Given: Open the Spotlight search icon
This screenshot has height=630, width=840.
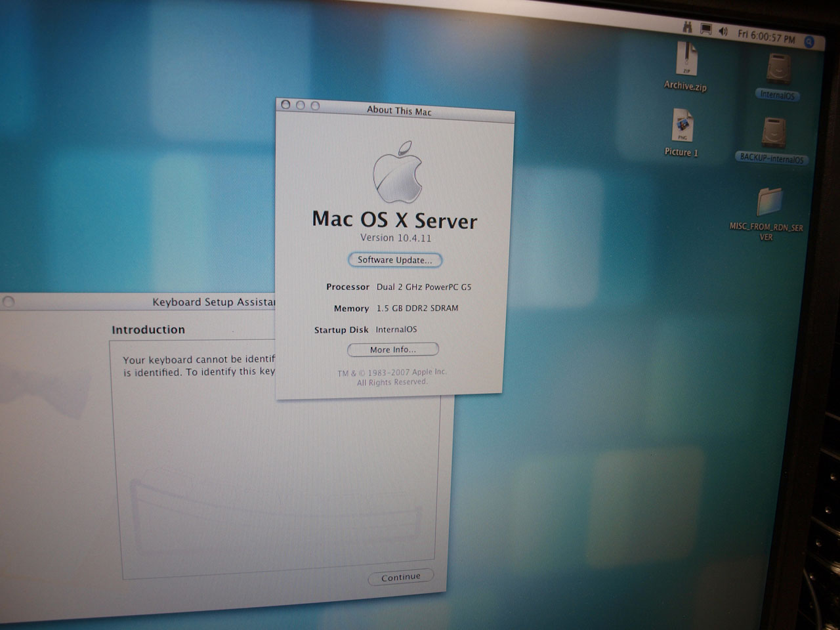Looking at the screenshot, I should coord(809,42).
